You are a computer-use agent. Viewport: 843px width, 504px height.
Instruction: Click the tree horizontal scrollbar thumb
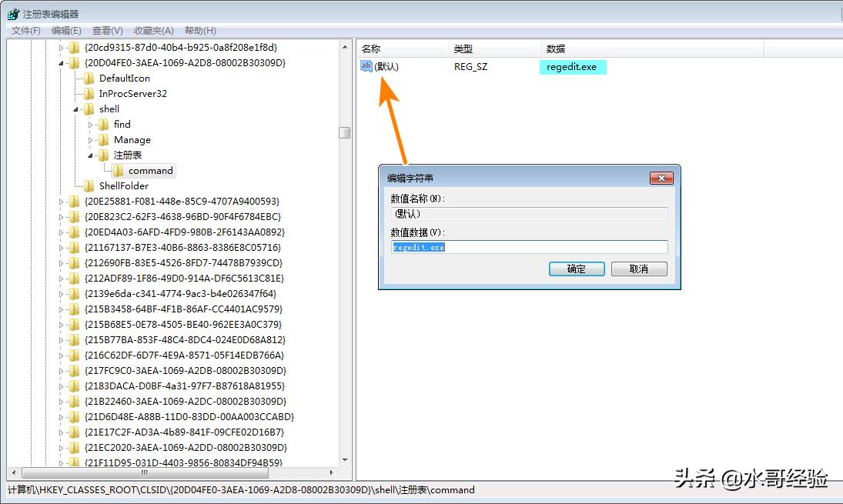point(145,472)
